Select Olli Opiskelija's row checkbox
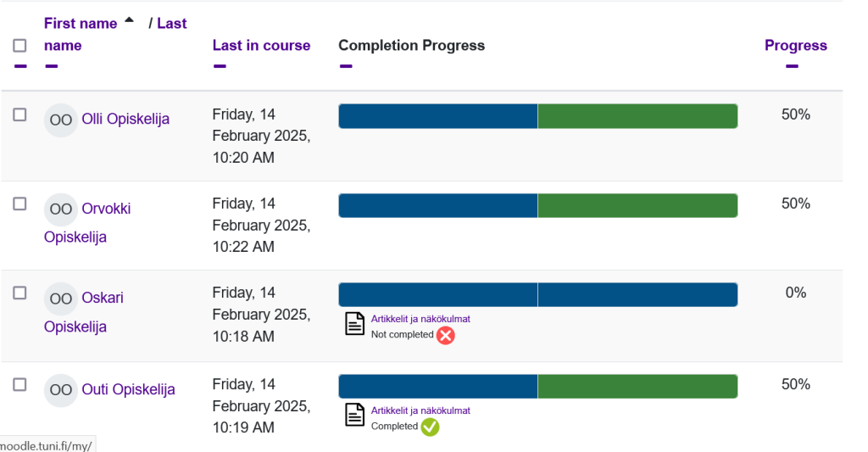Viewport: 868px width, 452px height. point(19,115)
